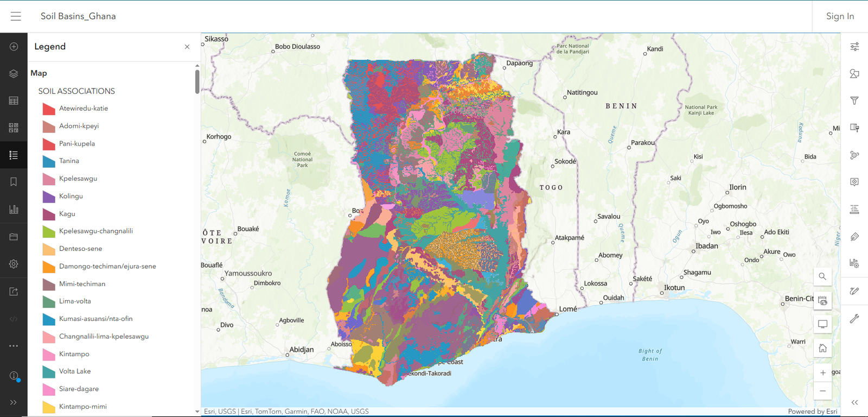Open the more options ellipsis menu
Viewport: 868px width, 417px height.
click(14, 346)
